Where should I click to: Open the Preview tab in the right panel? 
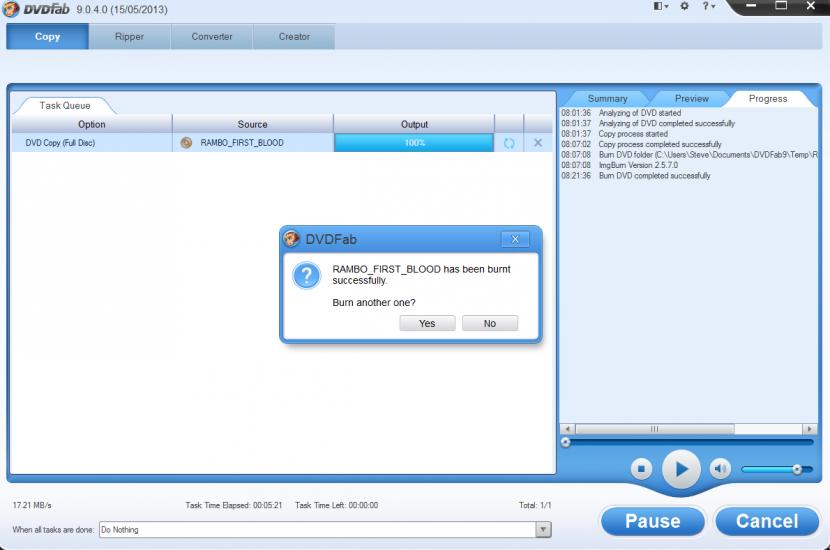pyautogui.click(x=691, y=98)
